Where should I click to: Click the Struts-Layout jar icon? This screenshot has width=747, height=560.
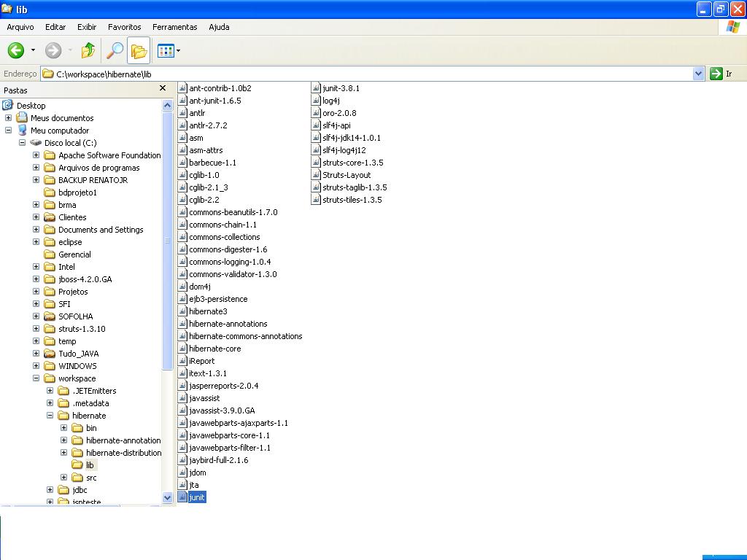pyautogui.click(x=316, y=174)
